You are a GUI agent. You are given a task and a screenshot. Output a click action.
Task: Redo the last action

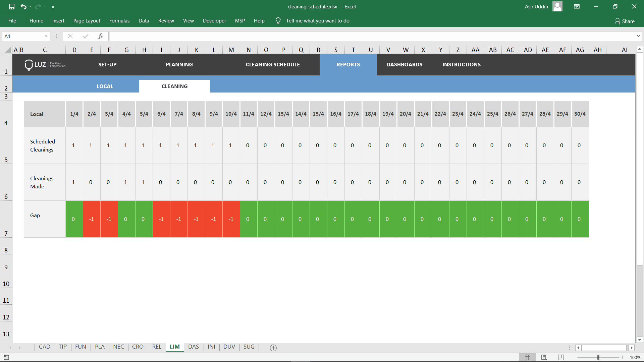[38, 6]
